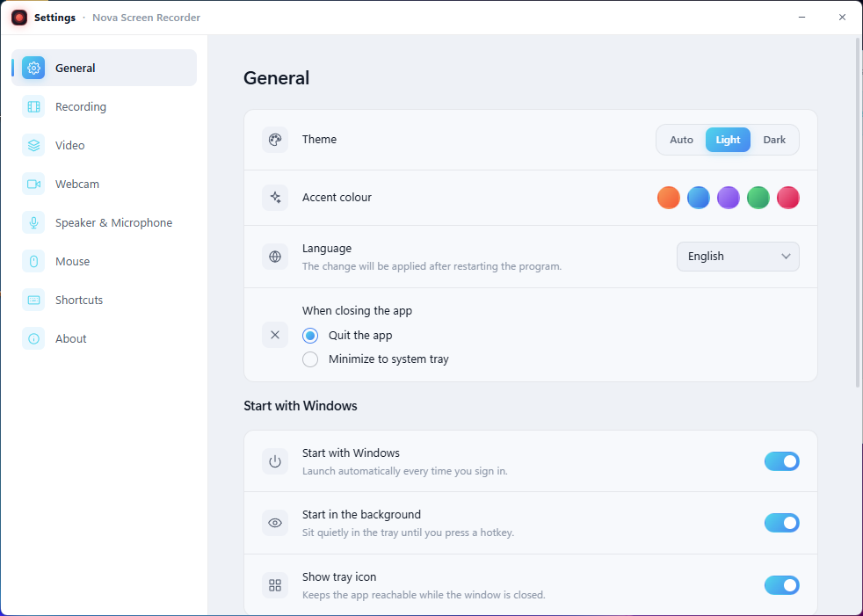Click the Nova Screen Recorder app logo
The image size is (863, 616).
pos(19,18)
